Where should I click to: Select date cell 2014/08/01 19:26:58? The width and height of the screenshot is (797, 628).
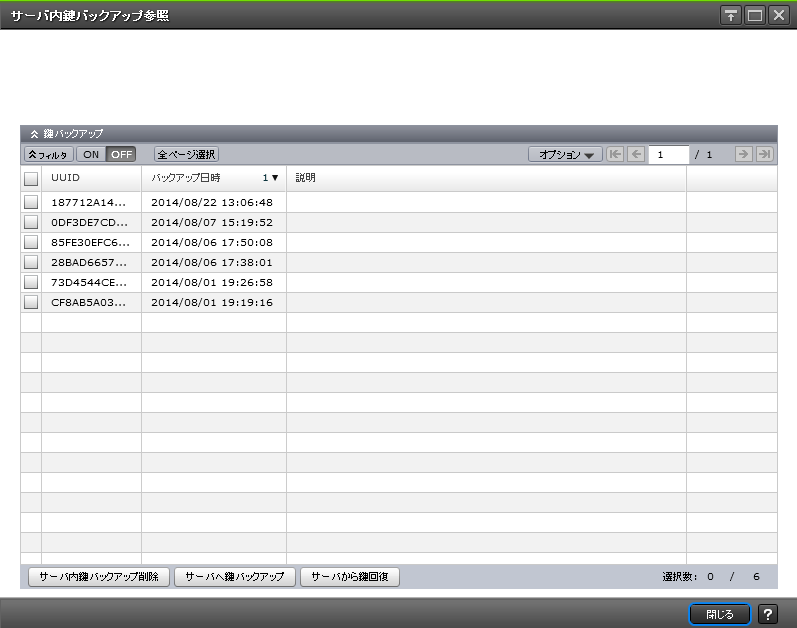(x=212, y=282)
